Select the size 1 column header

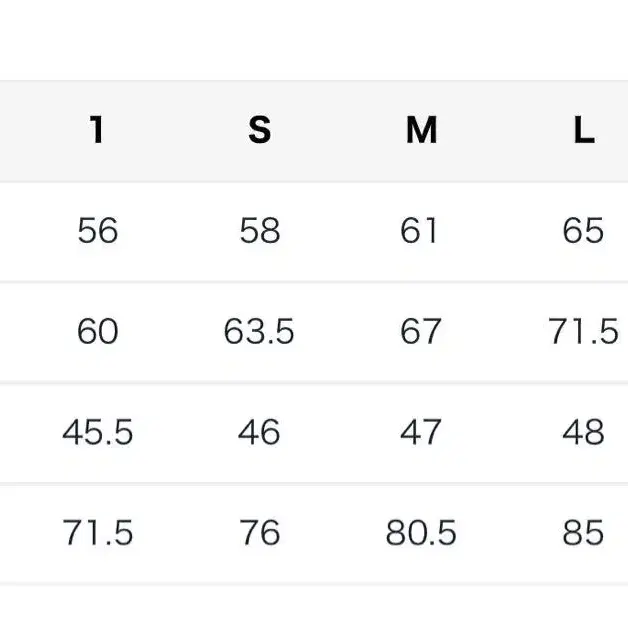click(97, 129)
